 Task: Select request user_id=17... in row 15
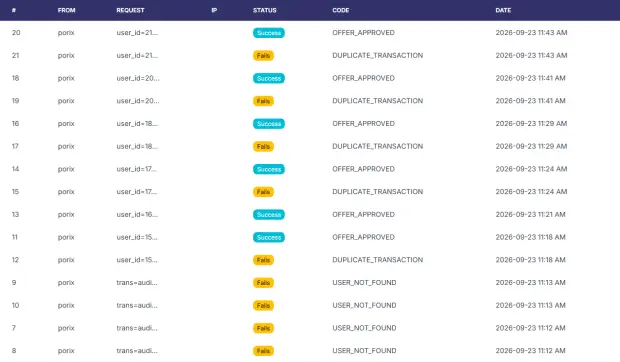(137, 192)
